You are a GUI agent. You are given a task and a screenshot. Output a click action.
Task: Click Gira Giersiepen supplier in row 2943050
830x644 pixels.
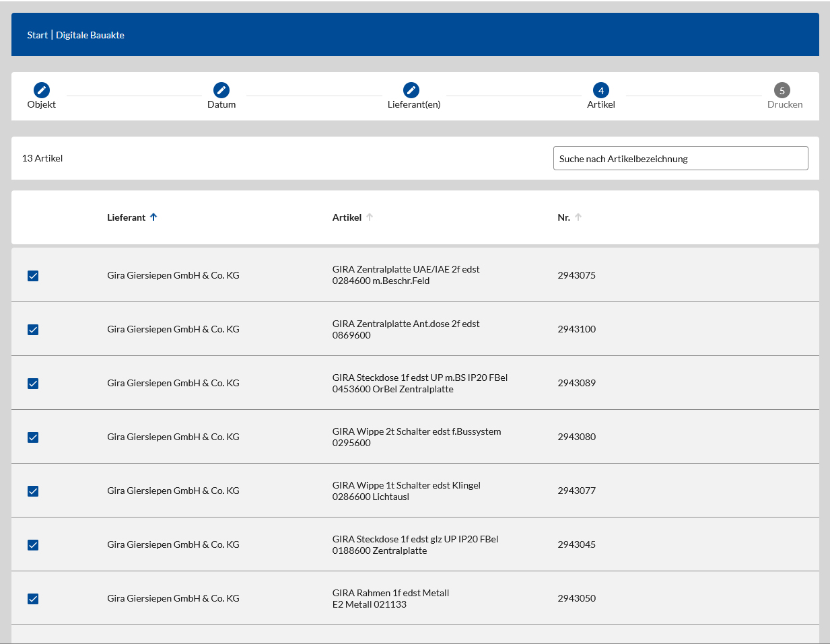[x=173, y=598]
